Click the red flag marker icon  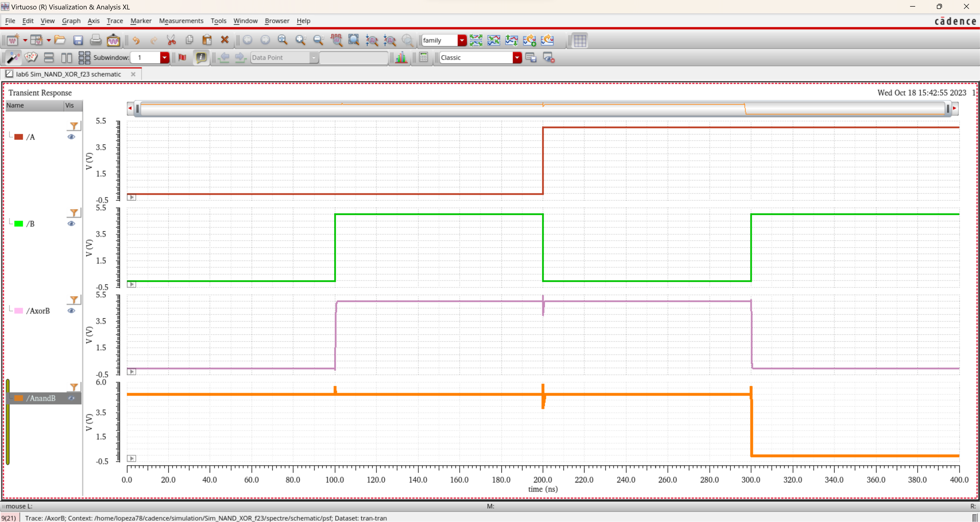pos(183,57)
